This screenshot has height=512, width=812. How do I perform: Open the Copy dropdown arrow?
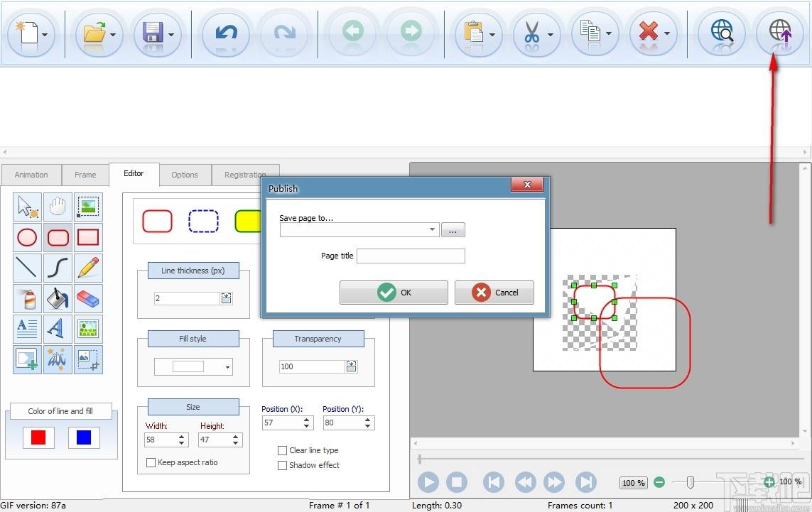point(609,34)
